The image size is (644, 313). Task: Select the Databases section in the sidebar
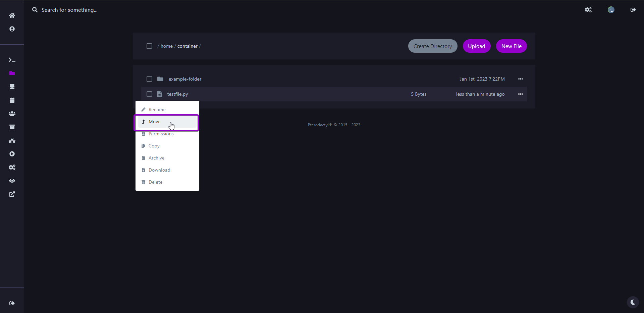12,87
